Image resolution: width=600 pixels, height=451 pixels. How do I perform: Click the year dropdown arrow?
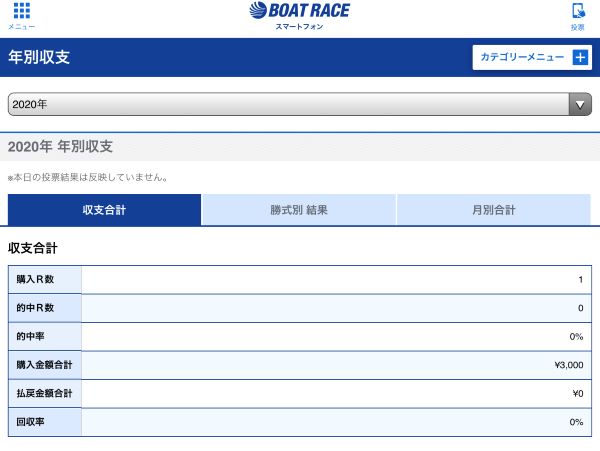[580, 104]
